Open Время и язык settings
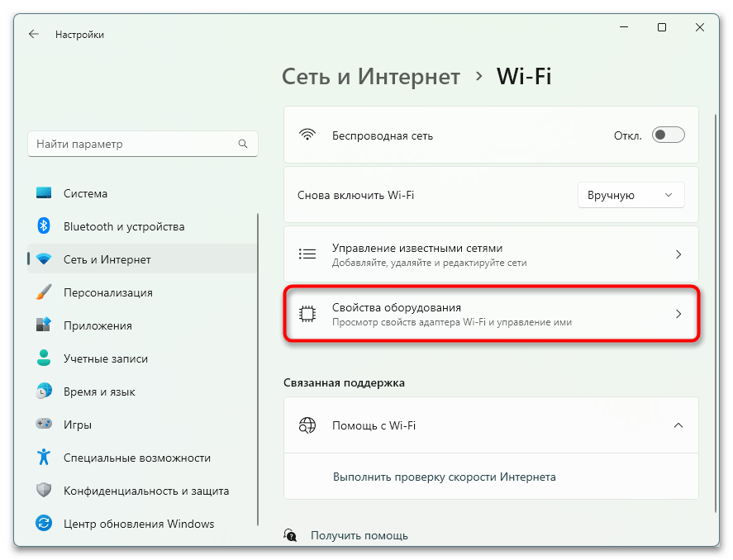The width and height of the screenshot is (733, 560). click(x=143, y=392)
